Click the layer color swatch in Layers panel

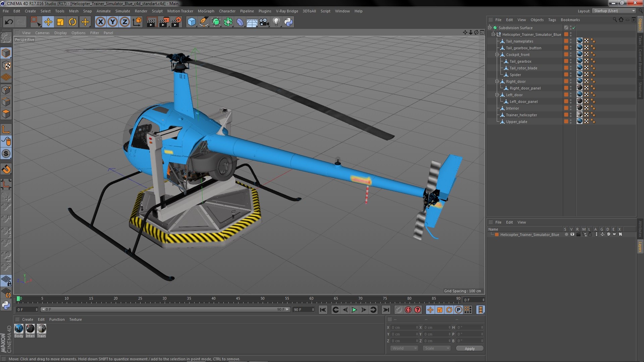click(x=497, y=235)
